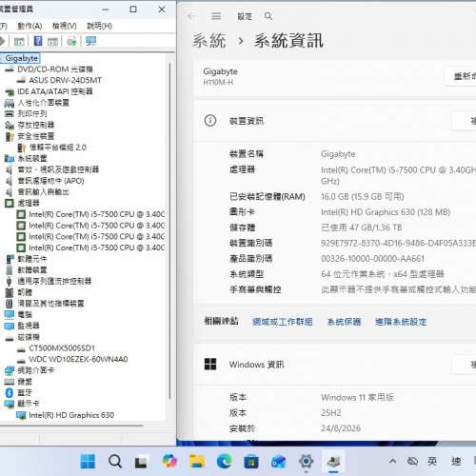This screenshot has height=476, width=476.
Task: Open Task View from the taskbar
Action: click(x=141, y=462)
